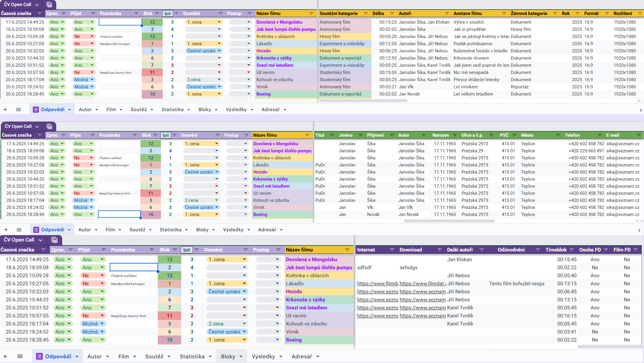Click the selected empty Poznámka cell in the Boeing row
Screen dimensions: 644x363
[119, 214]
